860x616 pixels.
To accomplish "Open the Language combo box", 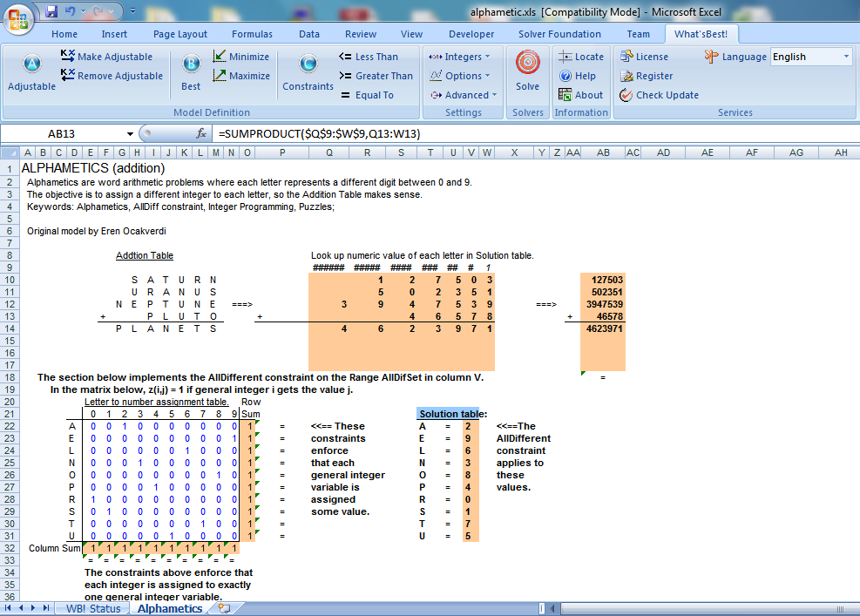I will coord(810,57).
